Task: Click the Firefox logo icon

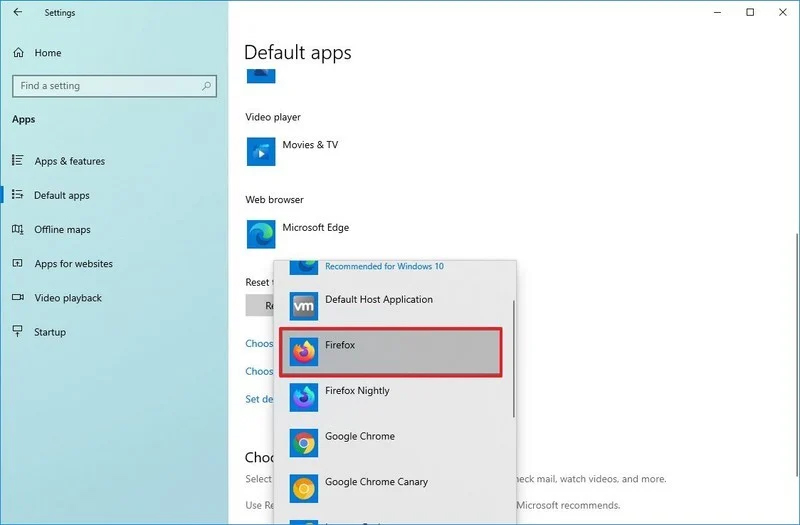Action: (x=304, y=352)
